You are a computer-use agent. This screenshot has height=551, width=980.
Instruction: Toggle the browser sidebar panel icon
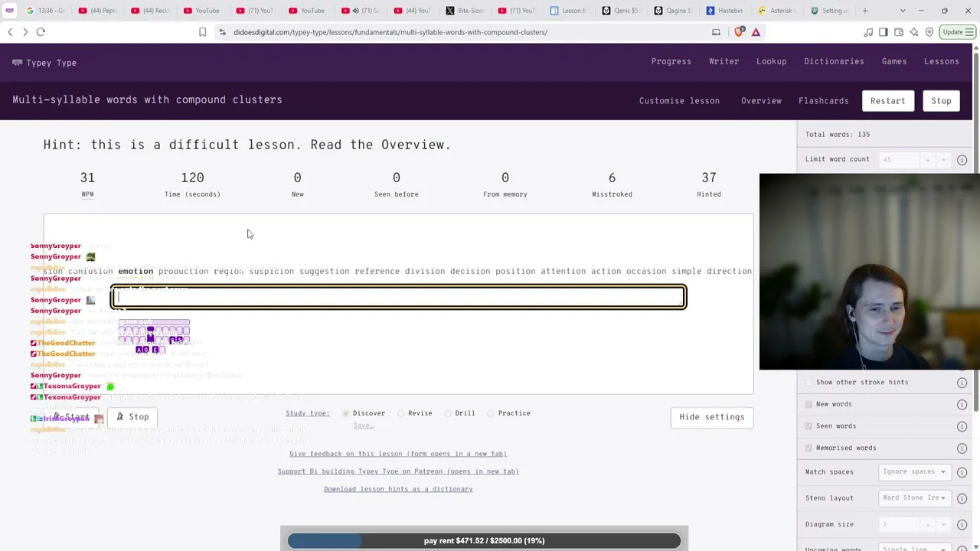[x=884, y=32]
